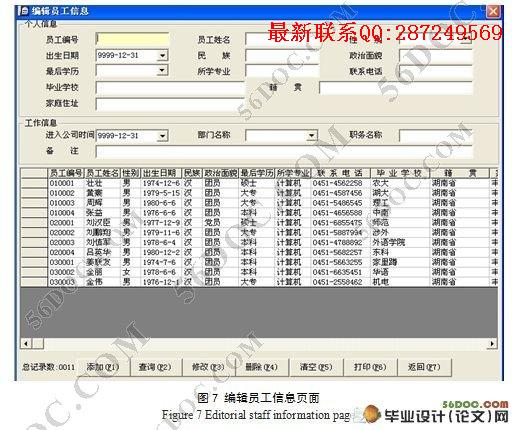Click the table's 政治面貌 column header

coord(220,173)
